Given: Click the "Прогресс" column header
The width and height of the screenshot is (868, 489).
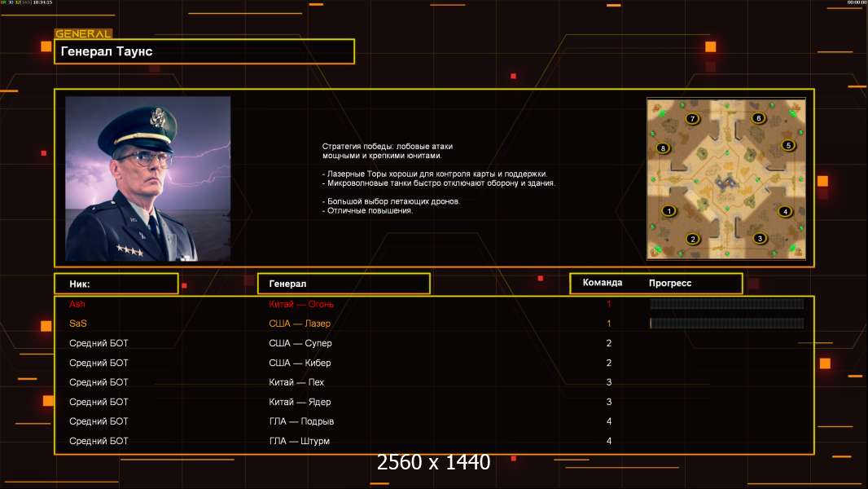Looking at the screenshot, I should click(670, 283).
